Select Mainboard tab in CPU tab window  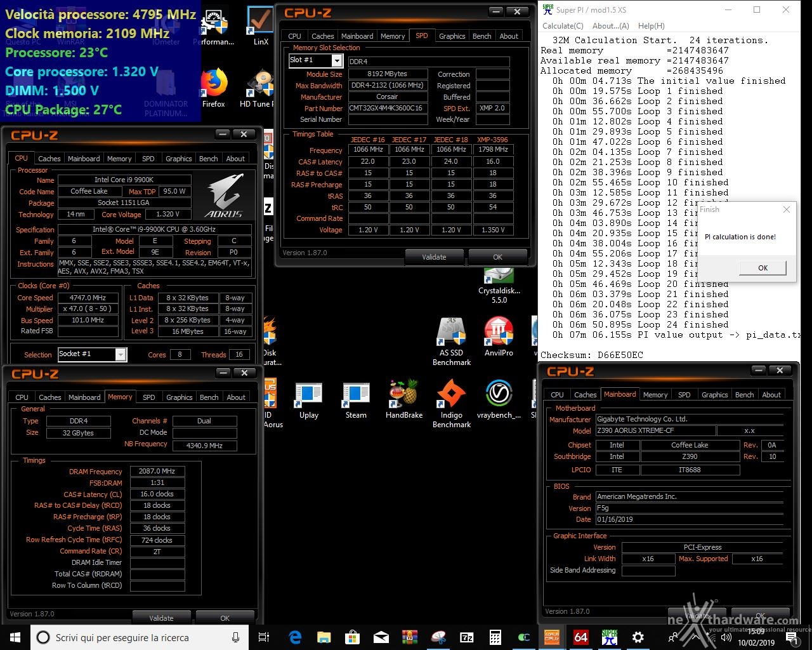(84, 159)
